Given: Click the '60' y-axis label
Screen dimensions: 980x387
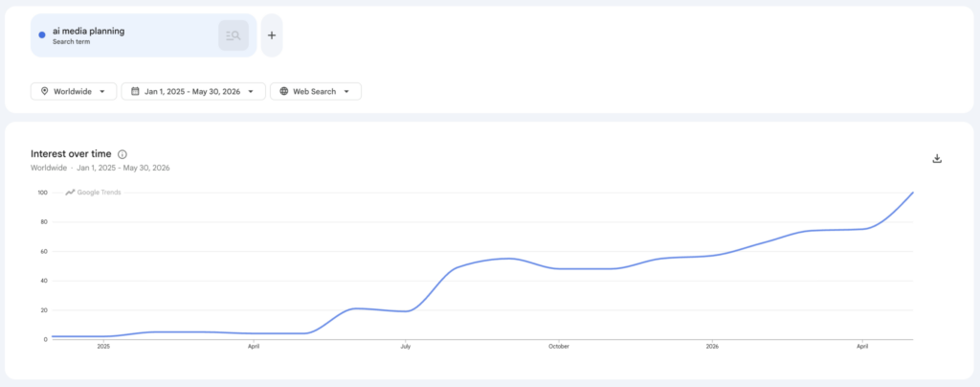Looking at the screenshot, I should (44, 251).
